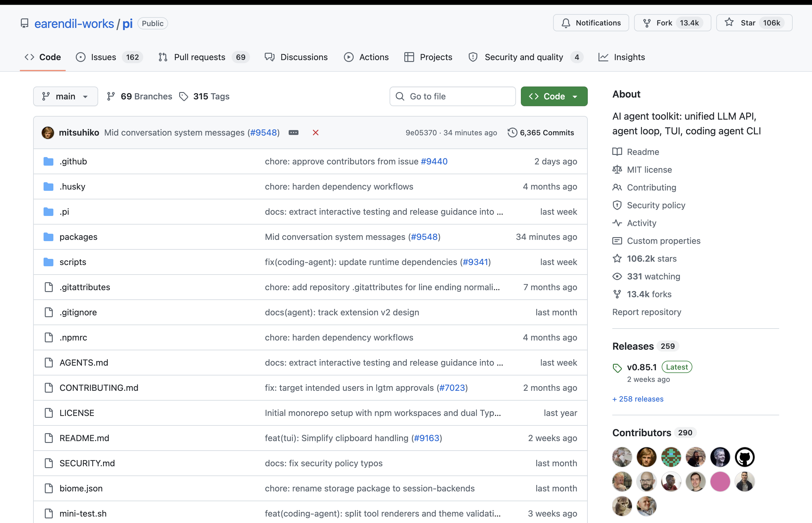Viewport: 812px width, 523px height.
Task: Open mitsuhiko's author link
Action: tap(79, 133)
